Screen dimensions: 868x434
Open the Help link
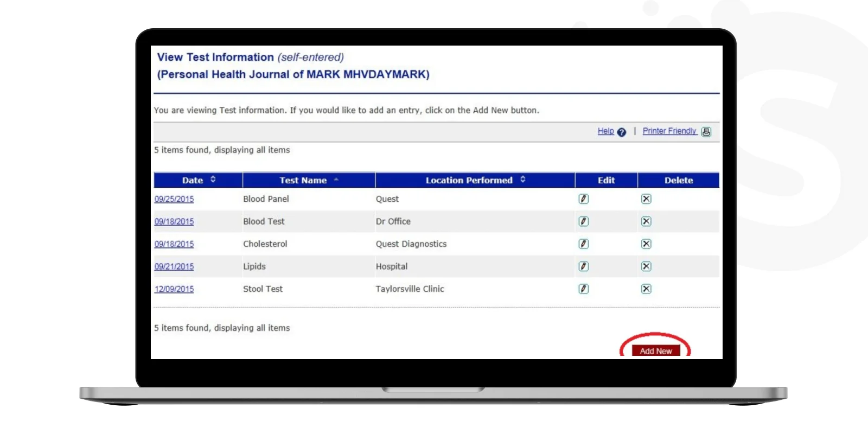[x=606, y=131]
